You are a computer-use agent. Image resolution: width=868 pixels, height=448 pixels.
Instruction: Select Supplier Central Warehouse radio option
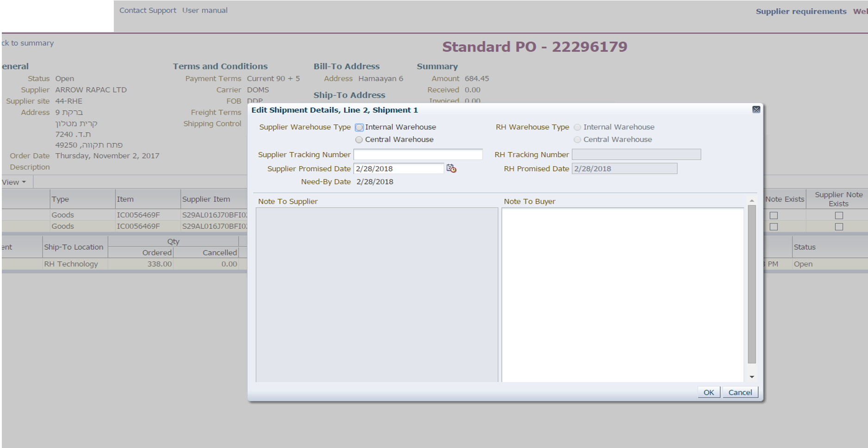click(x=359, y=140)
